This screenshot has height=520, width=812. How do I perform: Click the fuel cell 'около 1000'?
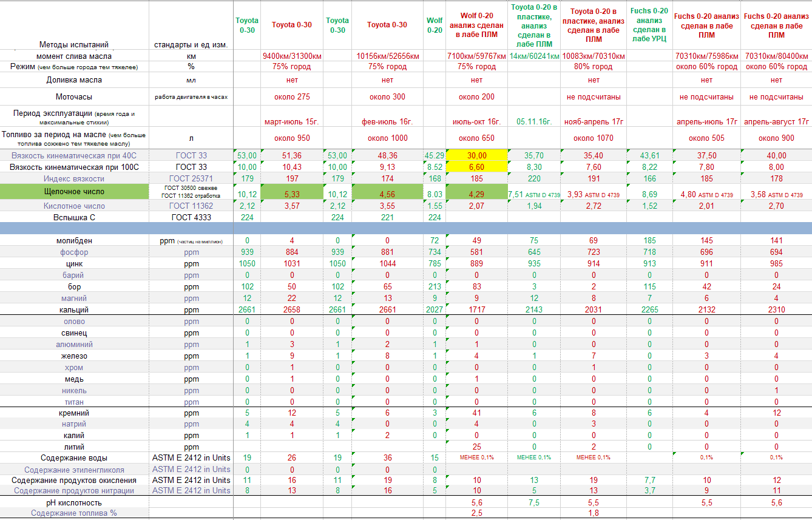pyautogui.click(x=387, y=138)
